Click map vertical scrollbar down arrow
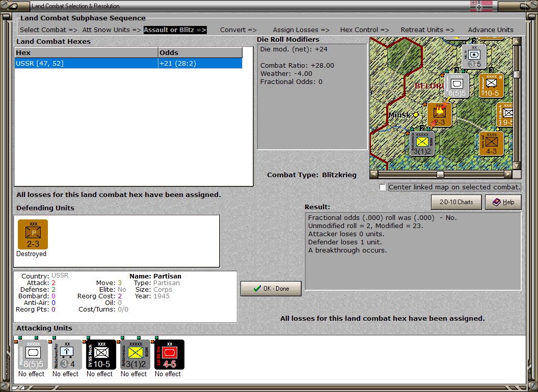This screenshot has height=392, width=538. click(x=517, y=165)
